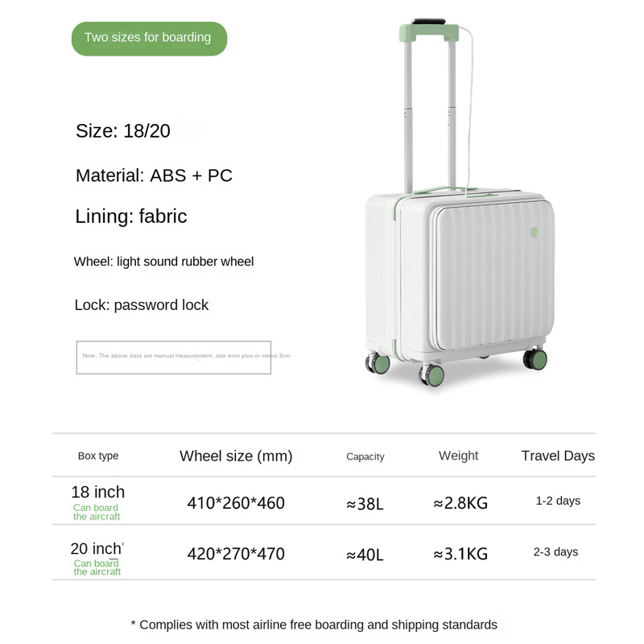Click the suitcase front pocket lid

click(494, 275)
